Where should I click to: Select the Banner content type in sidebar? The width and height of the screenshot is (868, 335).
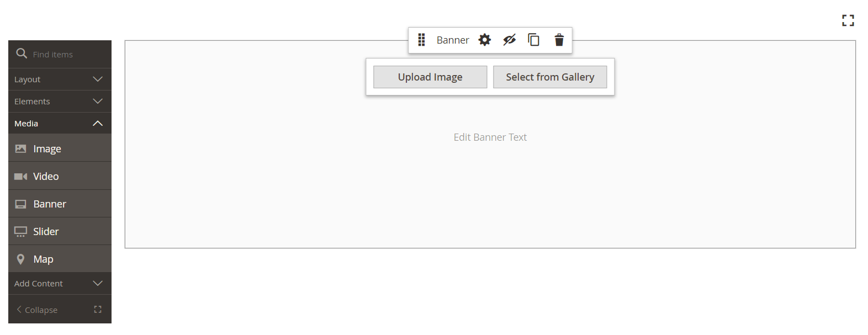pyautogui.click(x=50, y=203)
